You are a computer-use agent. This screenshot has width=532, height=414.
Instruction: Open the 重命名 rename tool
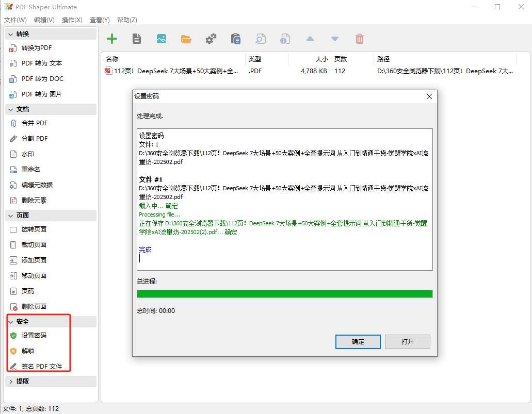coord(31,170)
